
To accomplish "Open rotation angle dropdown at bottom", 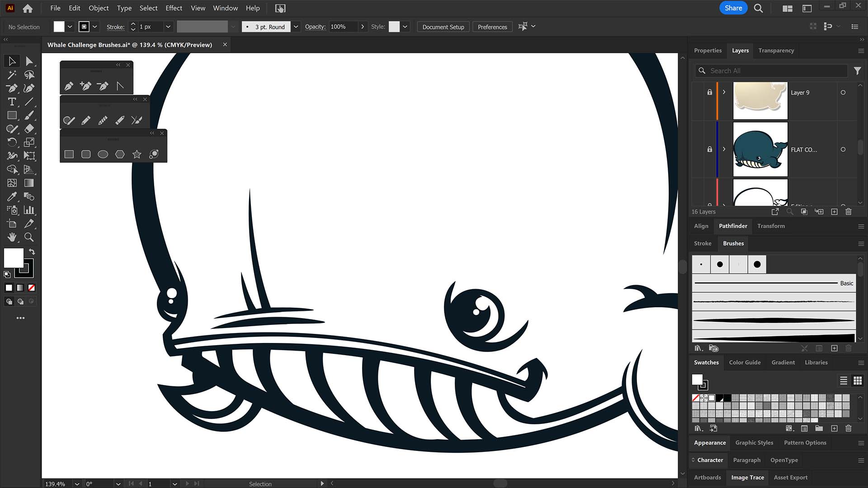I will pos(118,483).
